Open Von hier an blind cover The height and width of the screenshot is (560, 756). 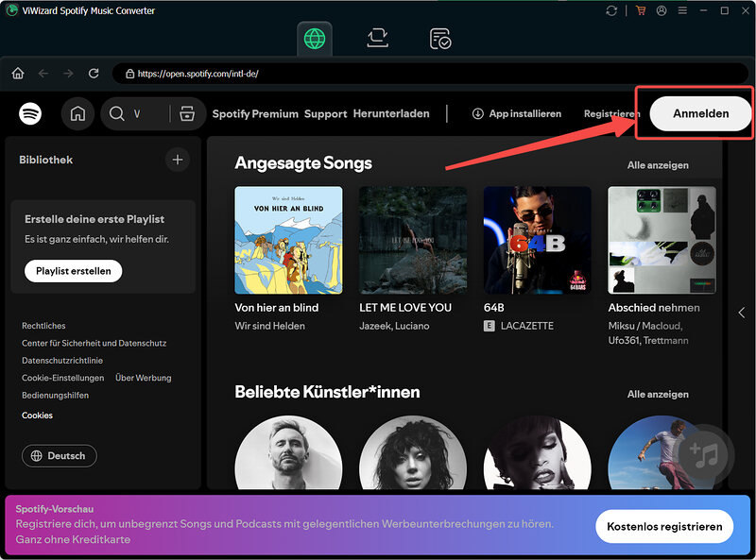pyautogui.click(x=288, y=240)
